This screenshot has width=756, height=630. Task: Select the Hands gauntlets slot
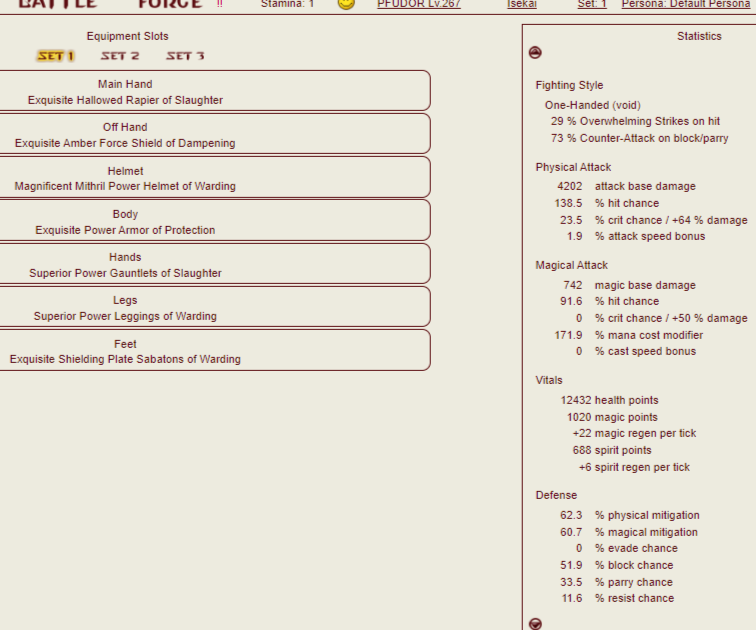coord(214,264)
